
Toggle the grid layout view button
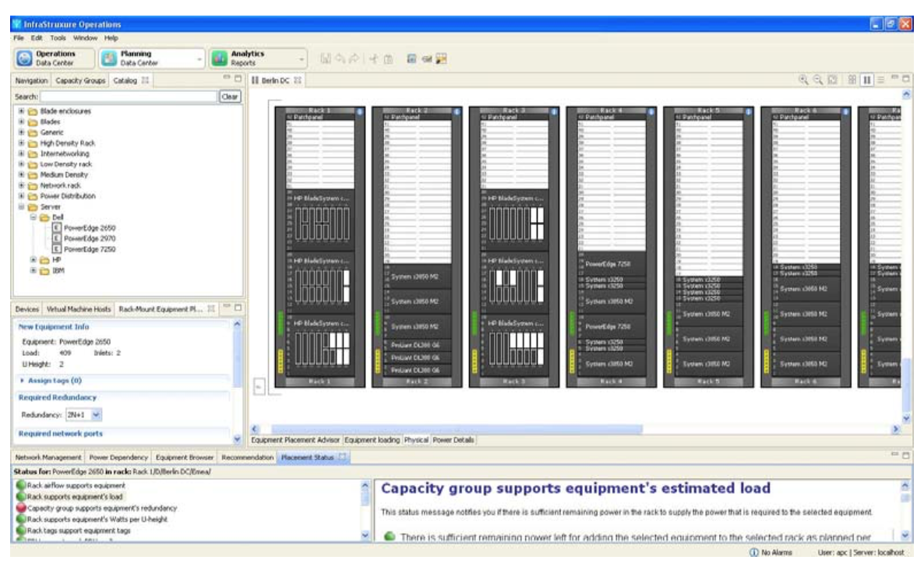point(852,80)
